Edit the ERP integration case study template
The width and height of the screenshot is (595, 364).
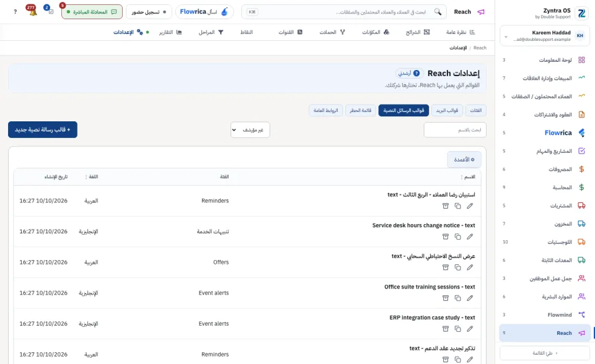click(x=470, y=329)
